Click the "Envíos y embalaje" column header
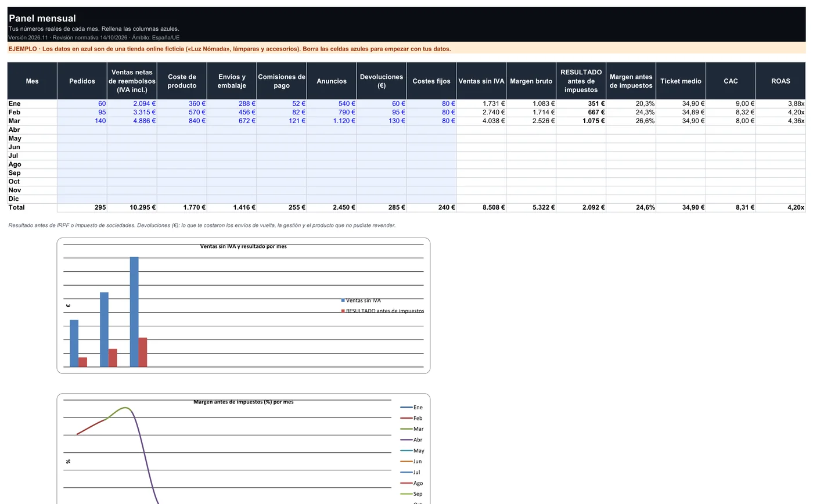The width and height of the screenshot is (813, 504). click(232, 81)
